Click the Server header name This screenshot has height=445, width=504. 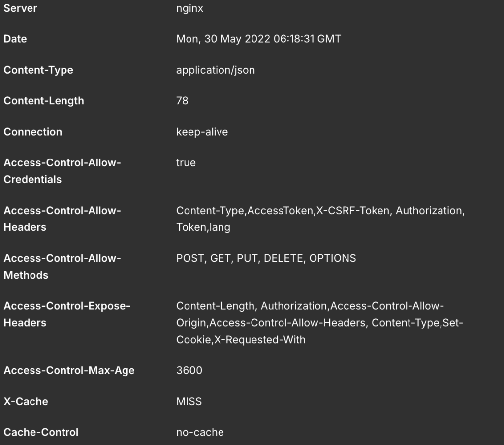20,8
